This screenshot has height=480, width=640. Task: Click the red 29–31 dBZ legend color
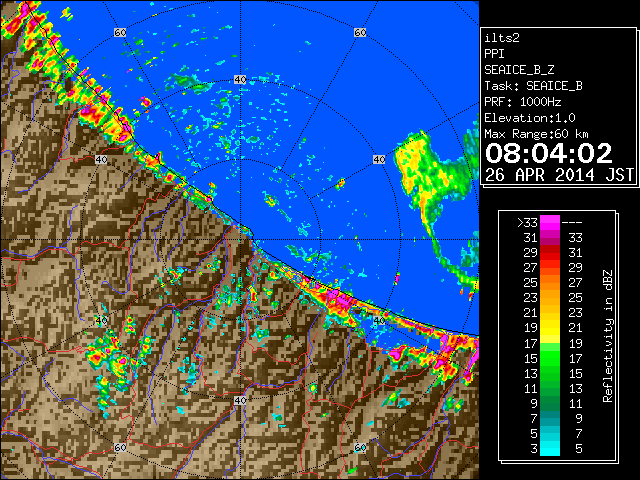point(550,253)
